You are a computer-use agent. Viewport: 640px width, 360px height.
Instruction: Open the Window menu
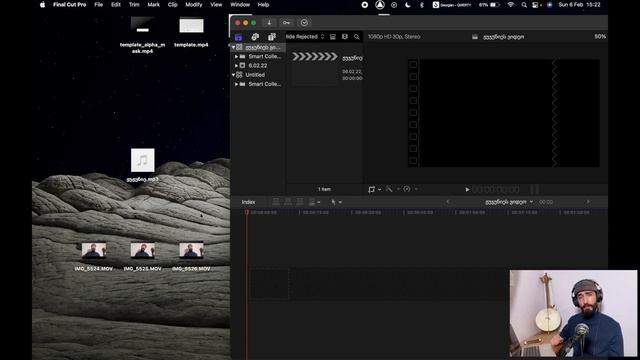[240, 5]
